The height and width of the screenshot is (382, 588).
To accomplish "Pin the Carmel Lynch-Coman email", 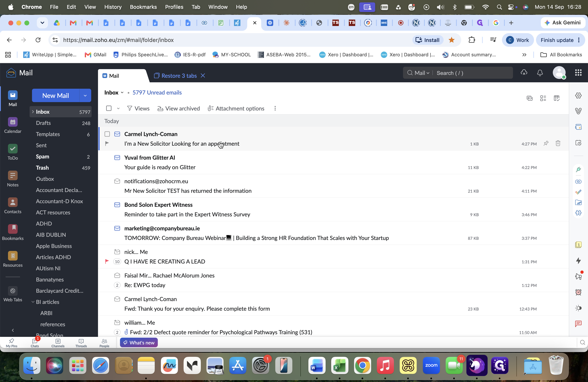I will coord(546,143).
